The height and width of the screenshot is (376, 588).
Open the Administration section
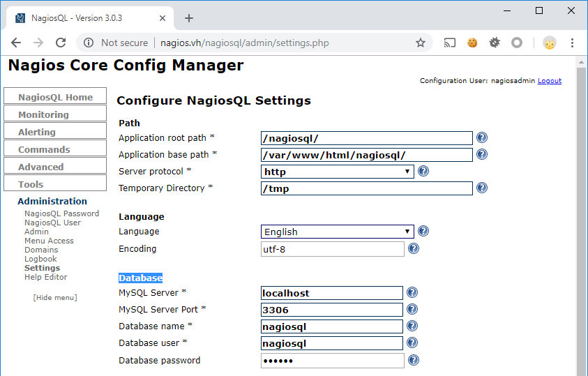click(52, 202)
